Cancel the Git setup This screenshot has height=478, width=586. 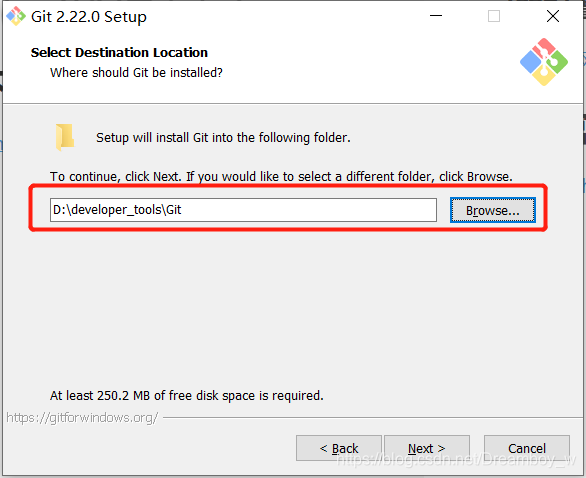coord(527,448)
